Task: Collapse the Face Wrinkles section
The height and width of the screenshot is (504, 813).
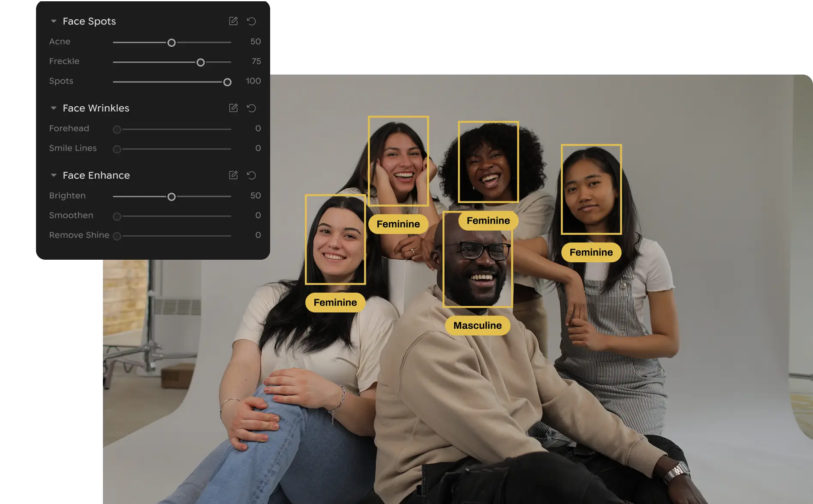Action: point(54,108)
